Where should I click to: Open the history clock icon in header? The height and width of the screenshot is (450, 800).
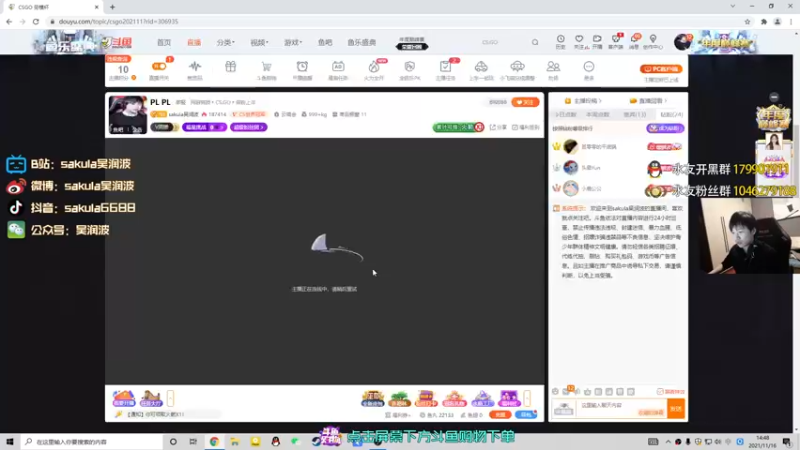click(x=560, y=41)
